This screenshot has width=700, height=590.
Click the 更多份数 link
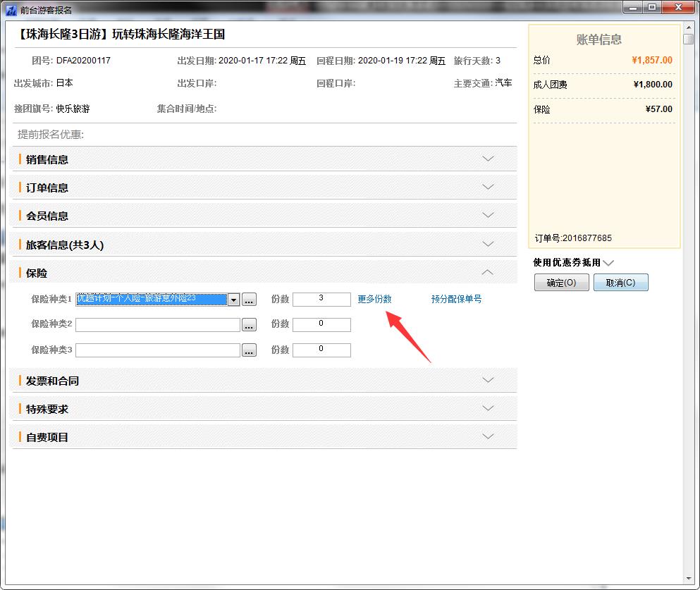[374, 299]
